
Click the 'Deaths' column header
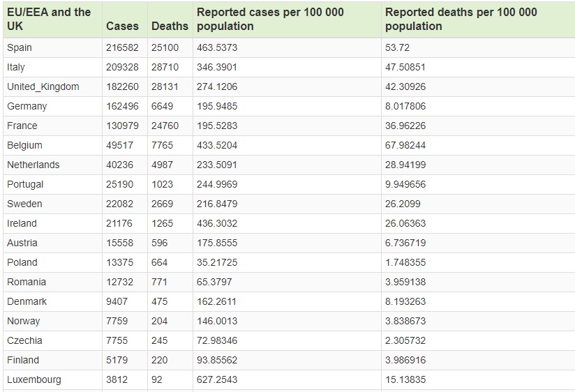[170, 26]
